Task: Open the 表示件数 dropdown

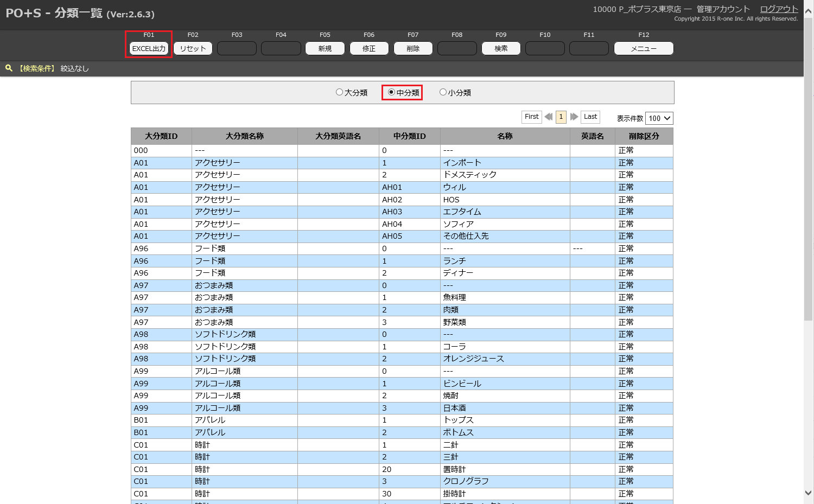Action: (x=659, y=118)
